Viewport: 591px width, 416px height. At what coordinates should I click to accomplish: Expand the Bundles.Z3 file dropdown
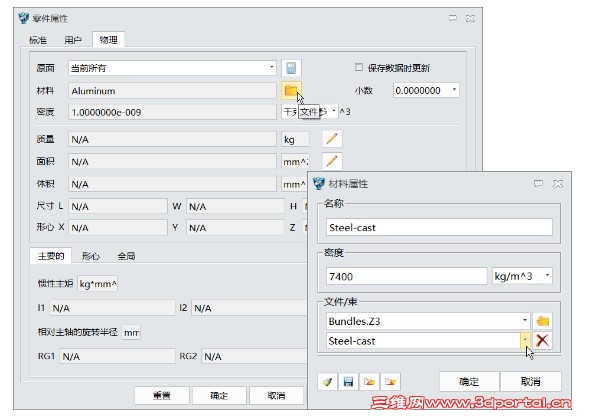click(x=525, y=321)
